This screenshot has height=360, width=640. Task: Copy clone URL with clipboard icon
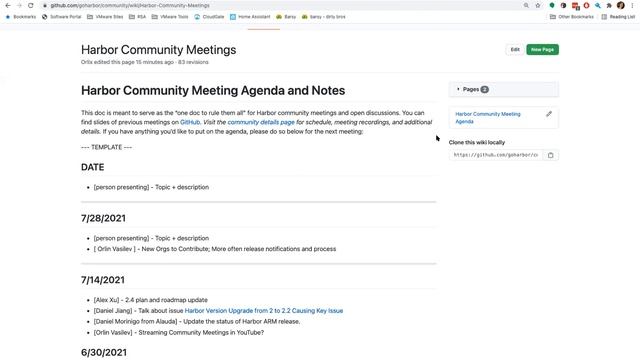click(x=551, y=155)
